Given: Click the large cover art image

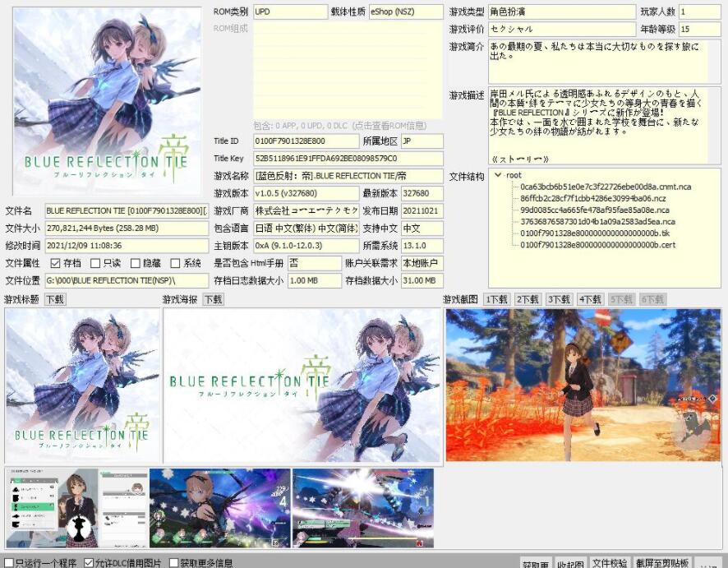Looking at the screenshot, I should coord(108,101).
